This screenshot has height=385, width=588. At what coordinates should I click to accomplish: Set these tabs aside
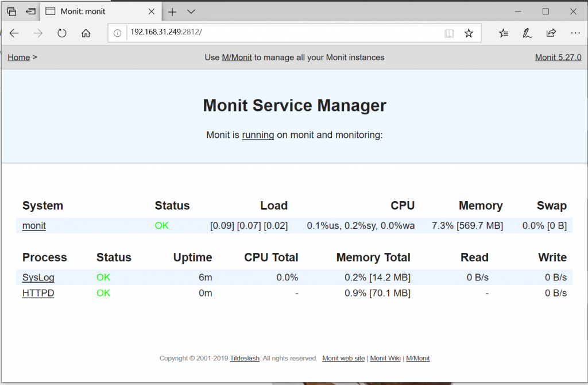pos(31,11)
